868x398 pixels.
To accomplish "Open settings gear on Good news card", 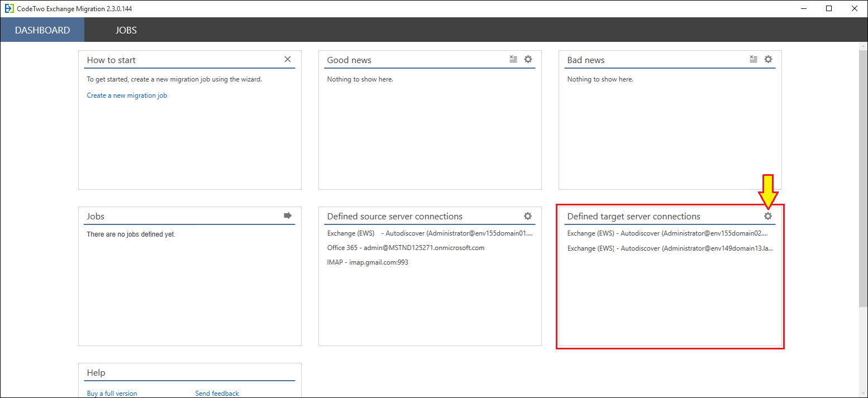I will click(x=528, y=59).
